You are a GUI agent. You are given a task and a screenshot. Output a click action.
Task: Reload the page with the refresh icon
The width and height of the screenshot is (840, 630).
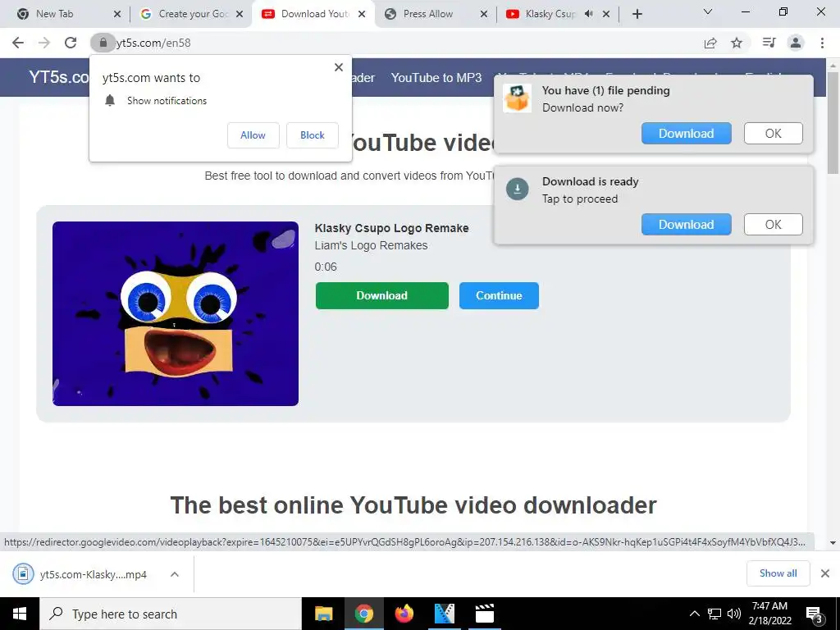71,43
